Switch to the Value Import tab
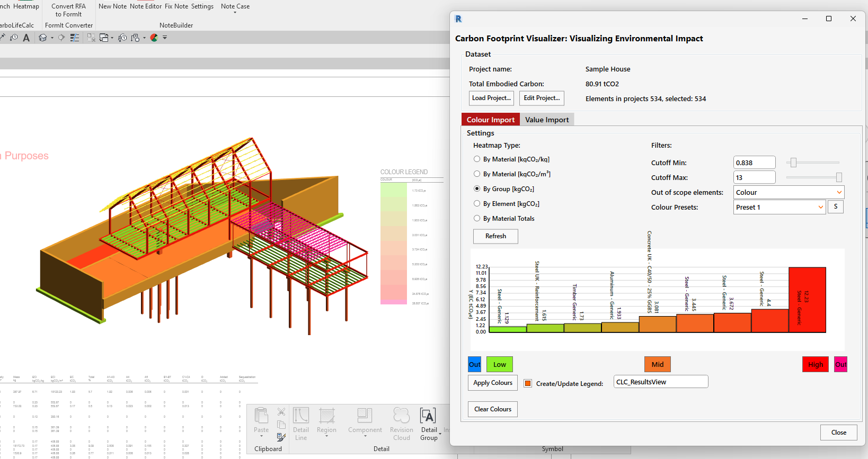The width and height of the screenshot is (868, 459). tap(546, 120)
